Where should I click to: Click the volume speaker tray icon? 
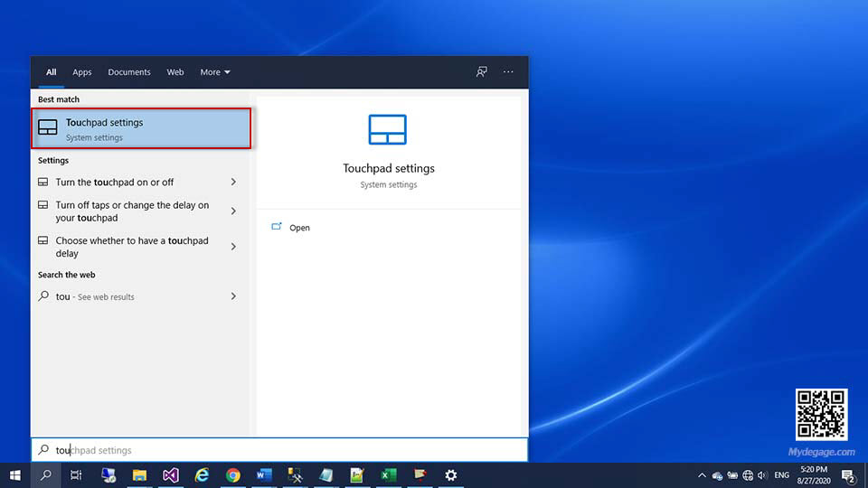pyautogui.click(x=762, y=475)
